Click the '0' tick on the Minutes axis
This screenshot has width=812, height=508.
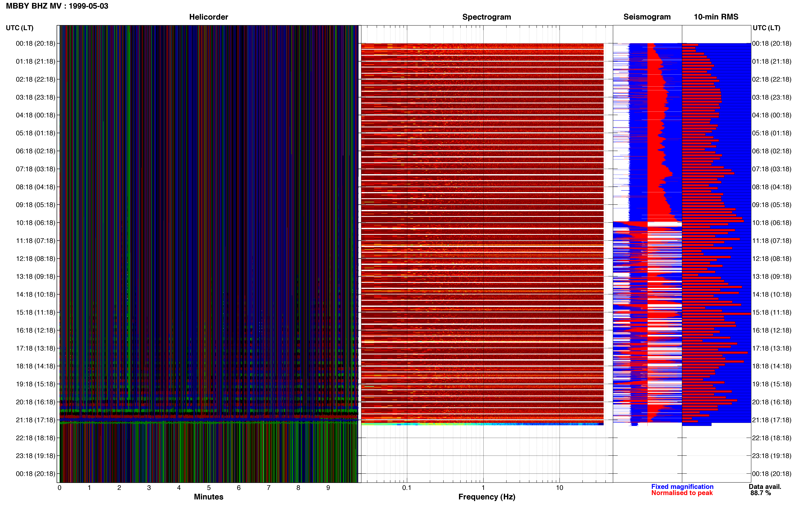(59, 488)
